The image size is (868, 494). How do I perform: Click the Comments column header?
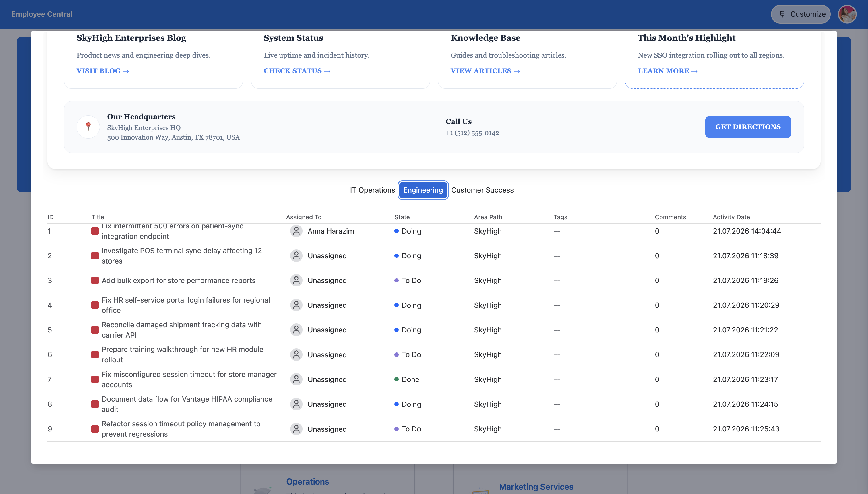click(670, 217)
